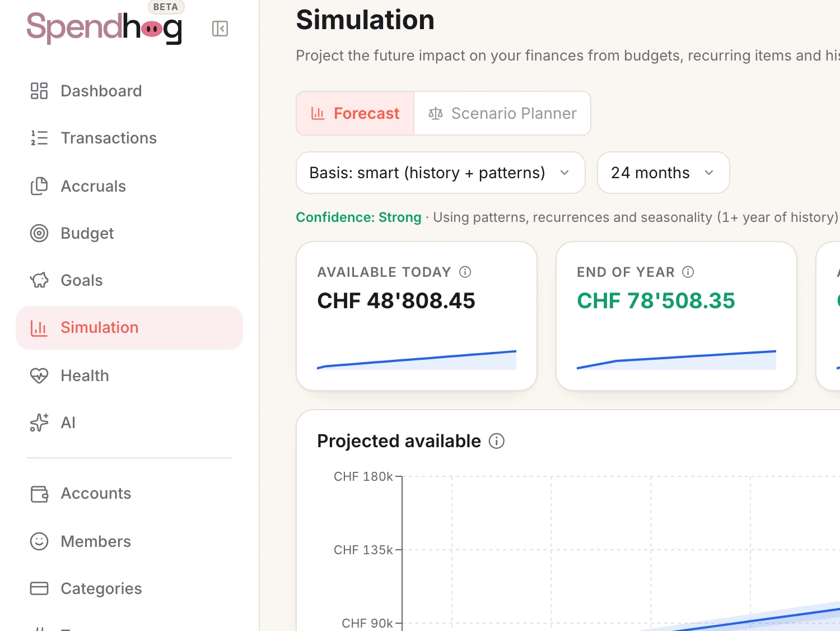This screenshot has height=631, width=840.
Task: Open Goals in the sidebar
Action: 129,280
